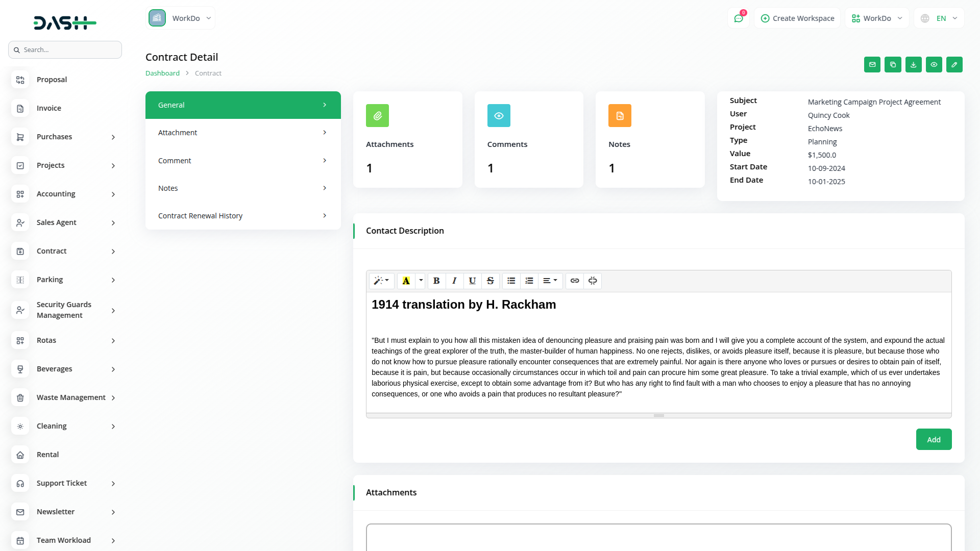The image size is (980, 551).
Task: Insert a link in the editor
Action: tap(575, 281)
